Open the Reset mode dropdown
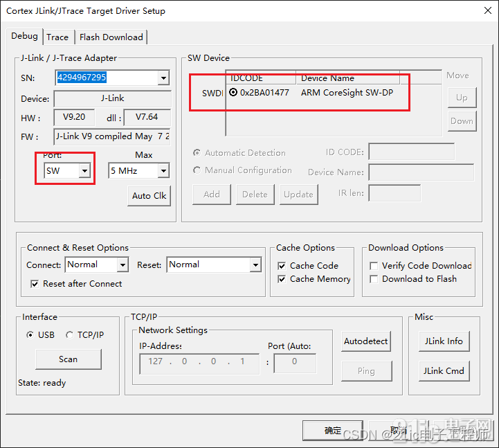 click(255, 265)
